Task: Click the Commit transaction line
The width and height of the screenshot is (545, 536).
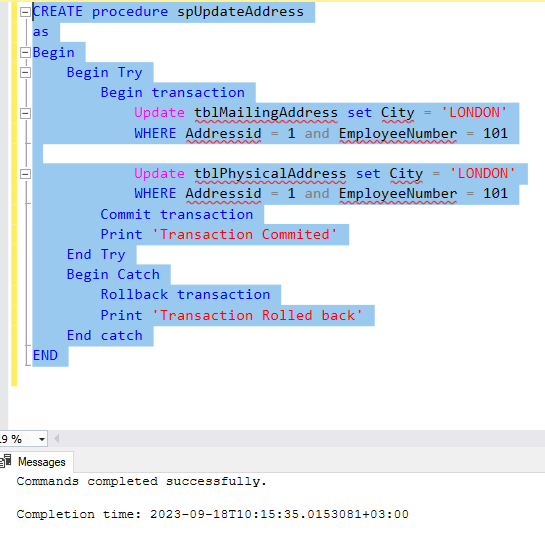Action: pyautogui.click(x=177, y=214)
